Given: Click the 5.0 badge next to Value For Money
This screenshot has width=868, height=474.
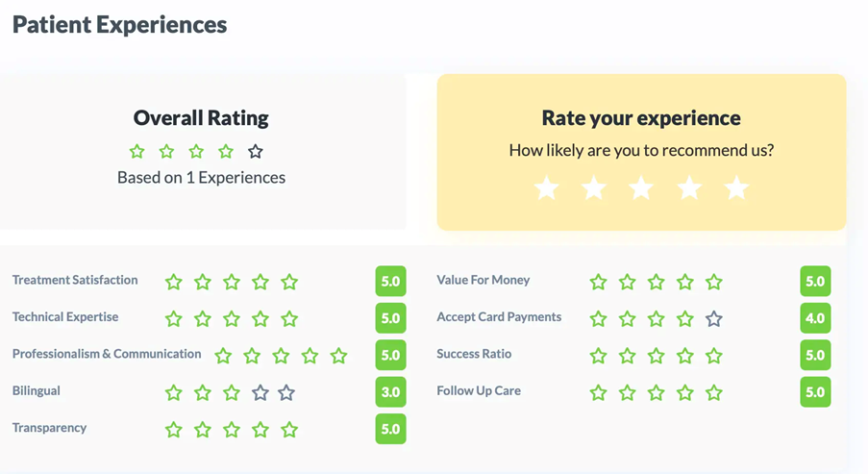Looking at the screenshot, I should tap(815, 282).
